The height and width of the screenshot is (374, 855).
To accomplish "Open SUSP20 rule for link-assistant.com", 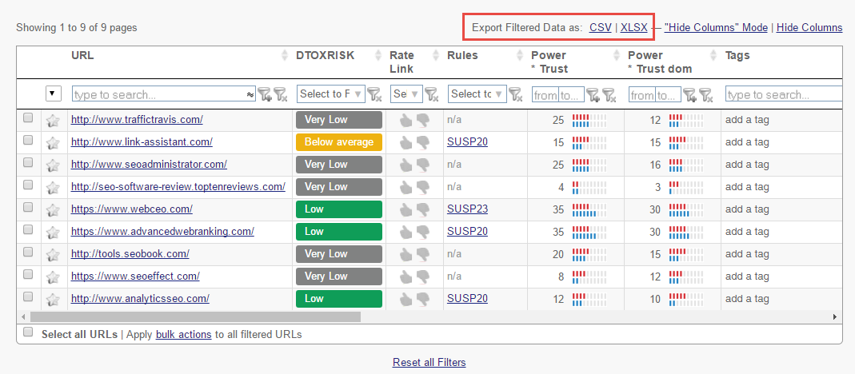I will click(467, 142).
